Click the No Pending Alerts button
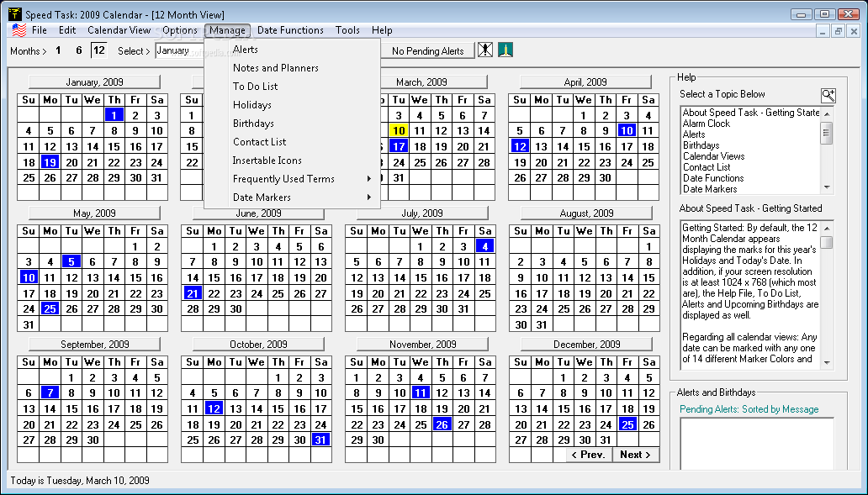This screenshot has height=495, width=868. pos(427,51)
